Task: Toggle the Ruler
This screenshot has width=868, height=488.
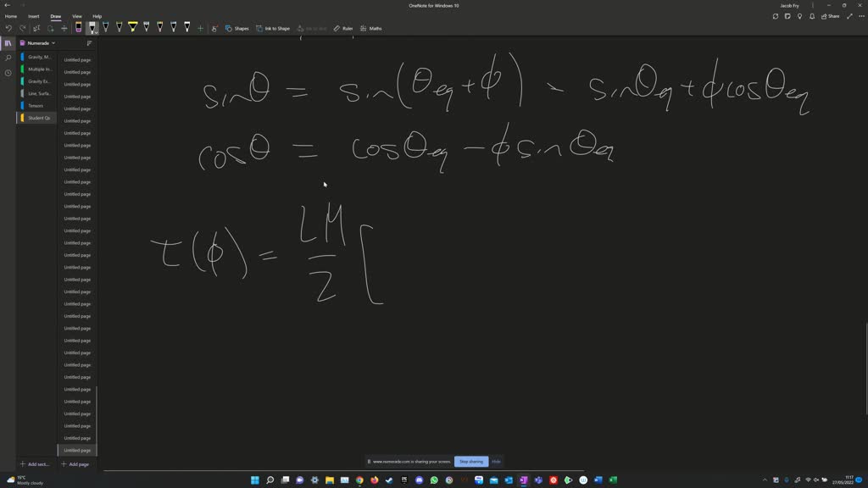Action: click(x=343, y=28)
